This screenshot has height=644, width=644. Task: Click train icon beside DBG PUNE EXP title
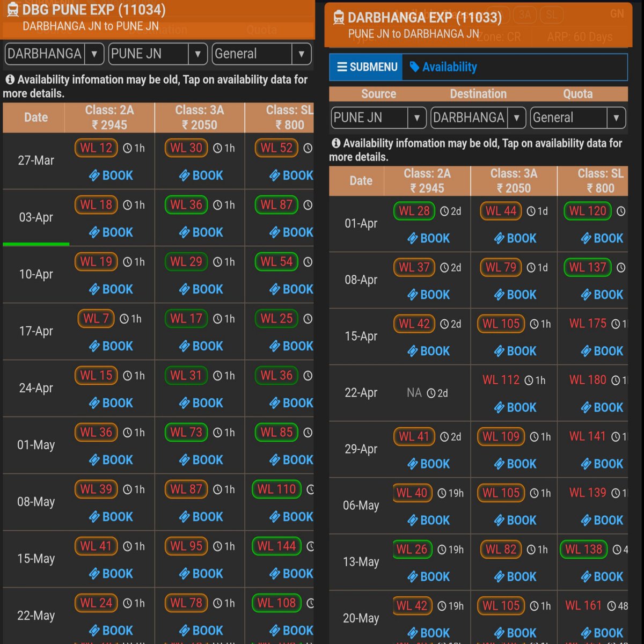pyautogui.click(x=12, y=10)
